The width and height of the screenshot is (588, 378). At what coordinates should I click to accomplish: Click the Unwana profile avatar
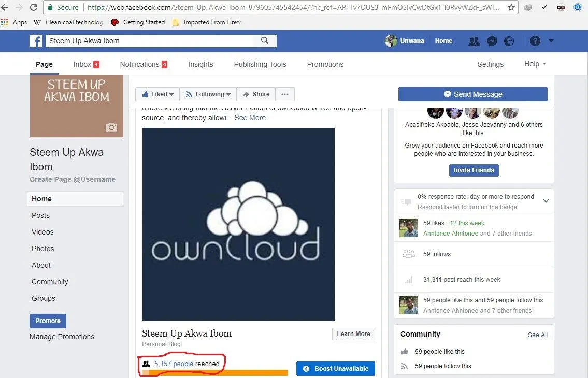pos(391,40)
